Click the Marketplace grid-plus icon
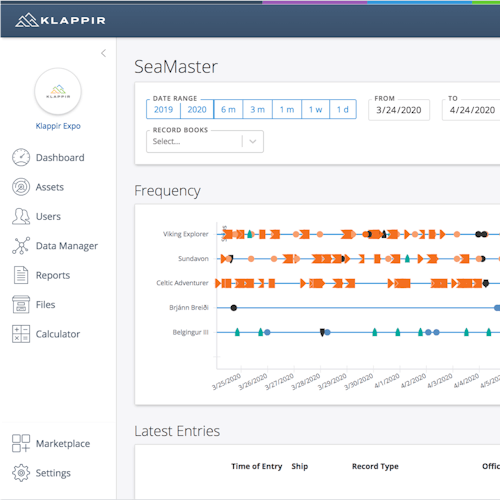Screen dimensions: 500x500 (21, 443)
